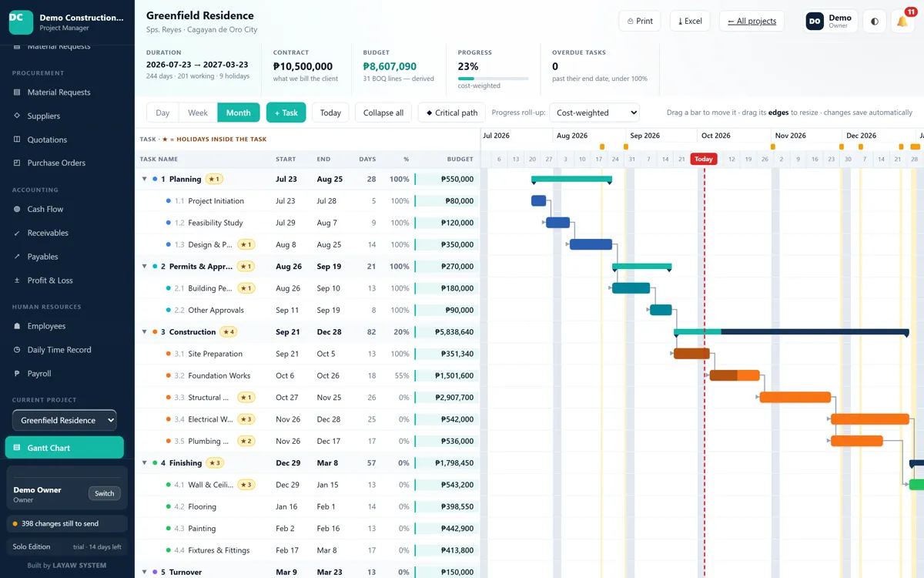This screenshot has width=924, height=578.
Task: Click holiday badge on Plumbing row
Action: 246,442
